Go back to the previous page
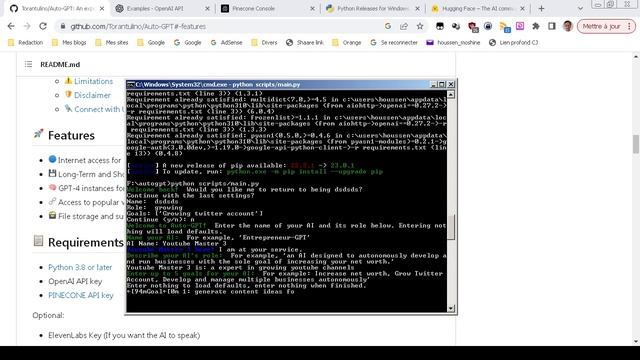 click(x=11, y=26)
